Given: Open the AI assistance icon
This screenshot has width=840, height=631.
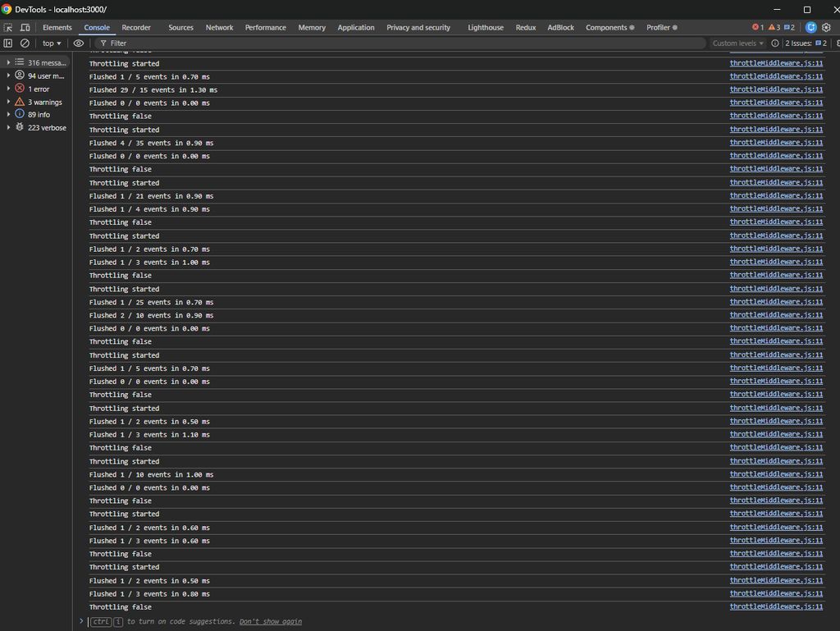Looking at the screenshot, I should pyautogui.click(x=810, y=27).
